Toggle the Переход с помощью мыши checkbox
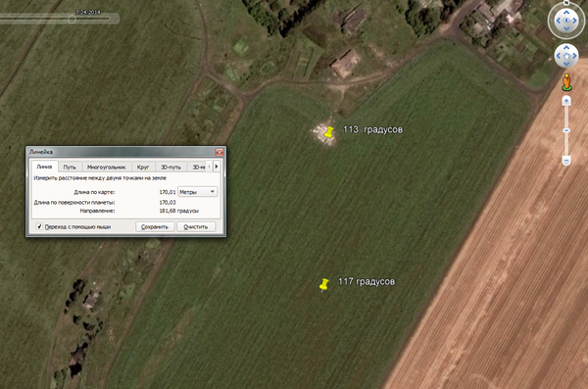The width and height of the screenshot is (588, 389). (x=39, y=226)
